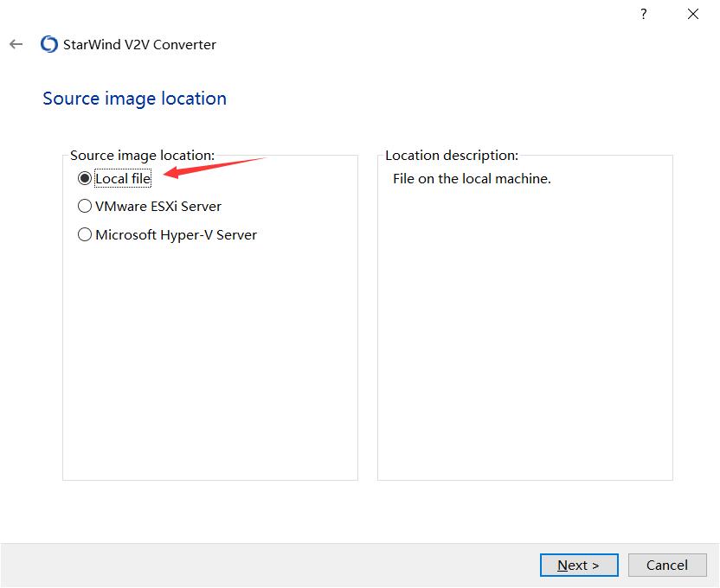Proceed with the Next button
The image size is (720, 588).
(579, 565)
